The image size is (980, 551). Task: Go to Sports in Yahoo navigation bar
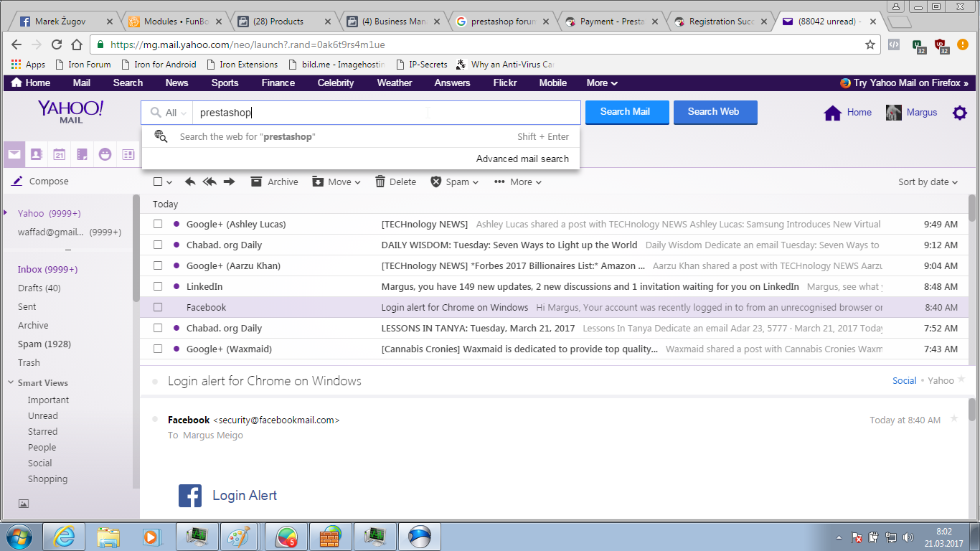click(225, 83)
